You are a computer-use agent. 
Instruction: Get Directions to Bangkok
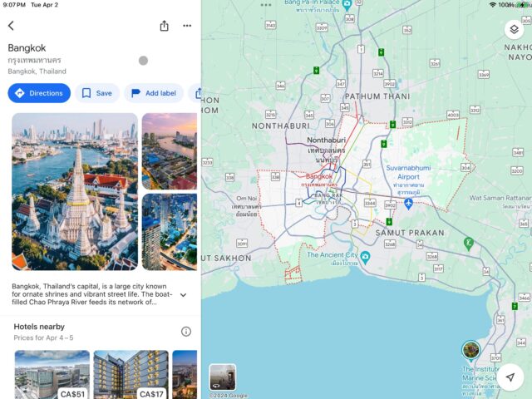39,93
